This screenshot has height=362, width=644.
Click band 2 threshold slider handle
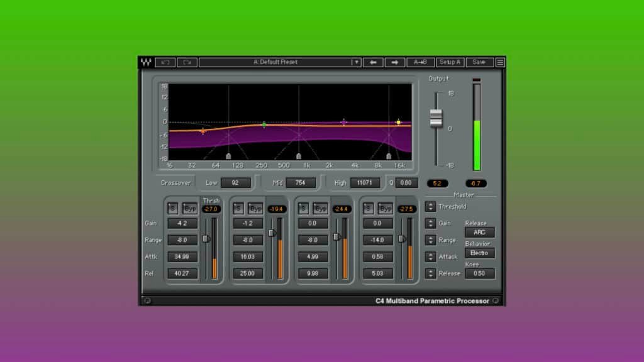272,233
